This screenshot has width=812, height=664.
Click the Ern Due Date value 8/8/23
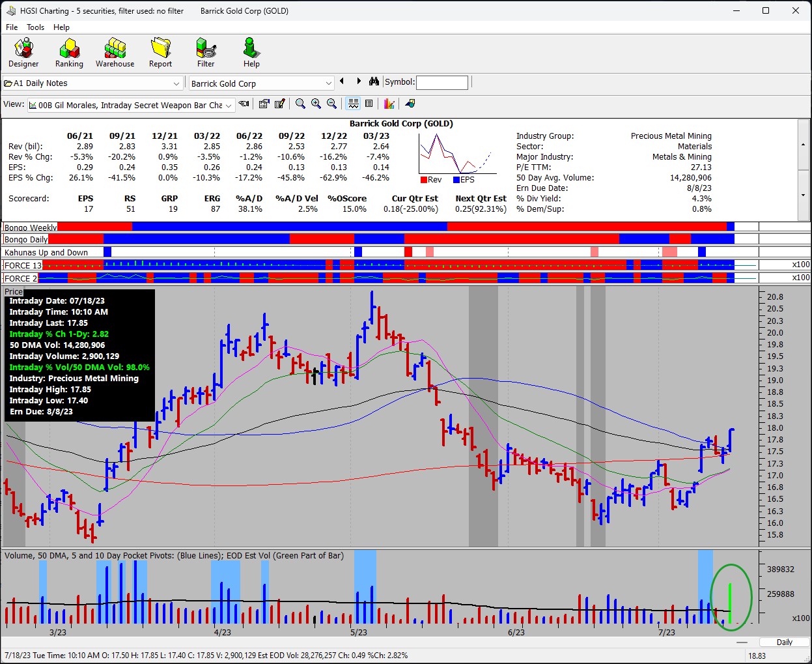pyautogui.click(x=699, y=188)
